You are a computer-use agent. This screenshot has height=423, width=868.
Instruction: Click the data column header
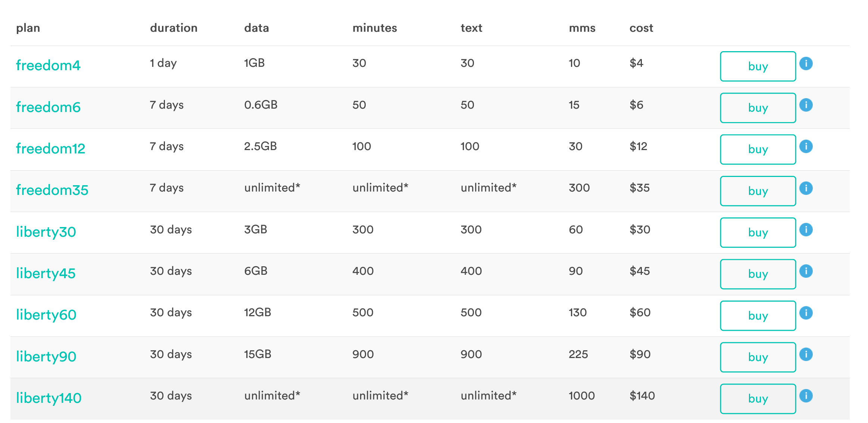[257, 28]
